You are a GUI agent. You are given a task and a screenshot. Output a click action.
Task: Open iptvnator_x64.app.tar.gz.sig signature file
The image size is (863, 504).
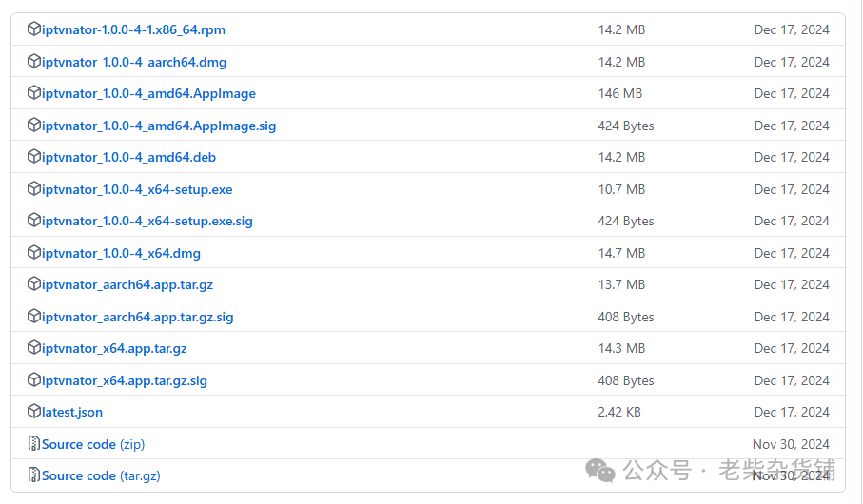click(125, 380)
